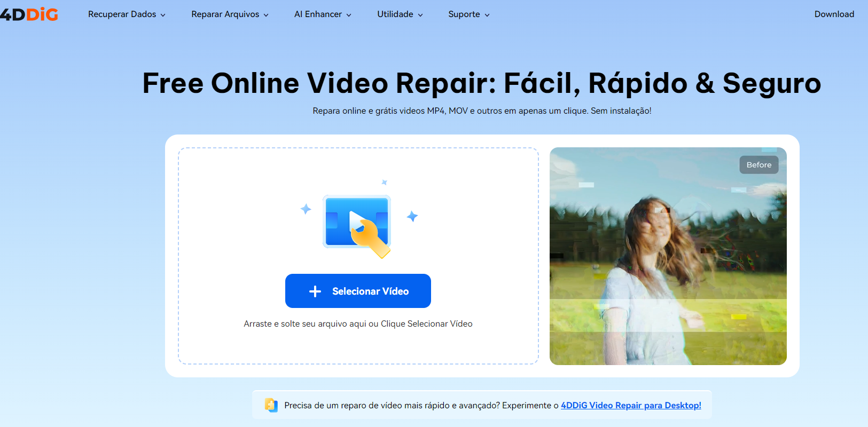This screenshot has width=868, height=427.
Task: Click the sparkle star left of video icon
Action: [x=306, y=209]
